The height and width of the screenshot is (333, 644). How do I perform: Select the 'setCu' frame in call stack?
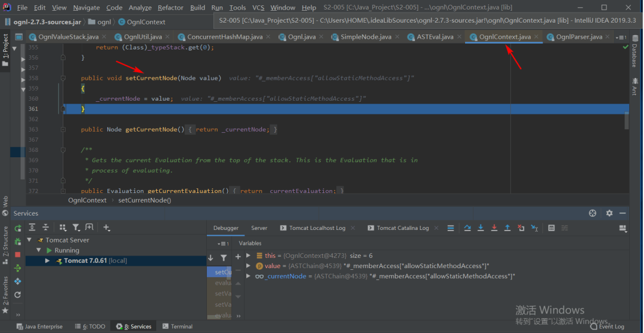coord(219,272)
